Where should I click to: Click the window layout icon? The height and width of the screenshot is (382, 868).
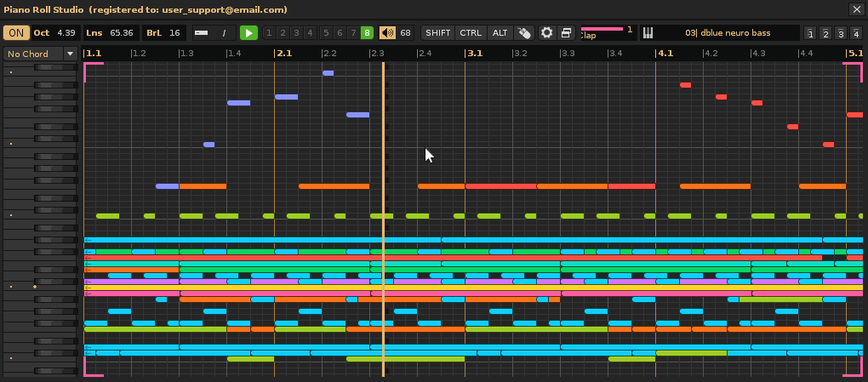[566, 33]
